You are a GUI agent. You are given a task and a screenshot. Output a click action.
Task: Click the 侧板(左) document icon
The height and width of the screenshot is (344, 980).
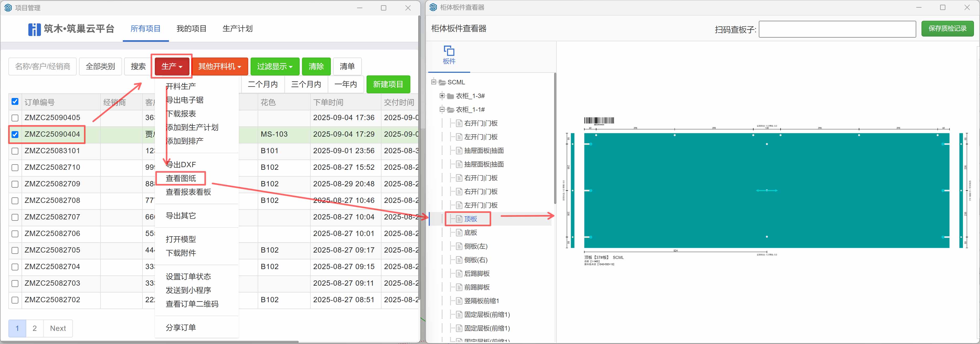(459, 247)
